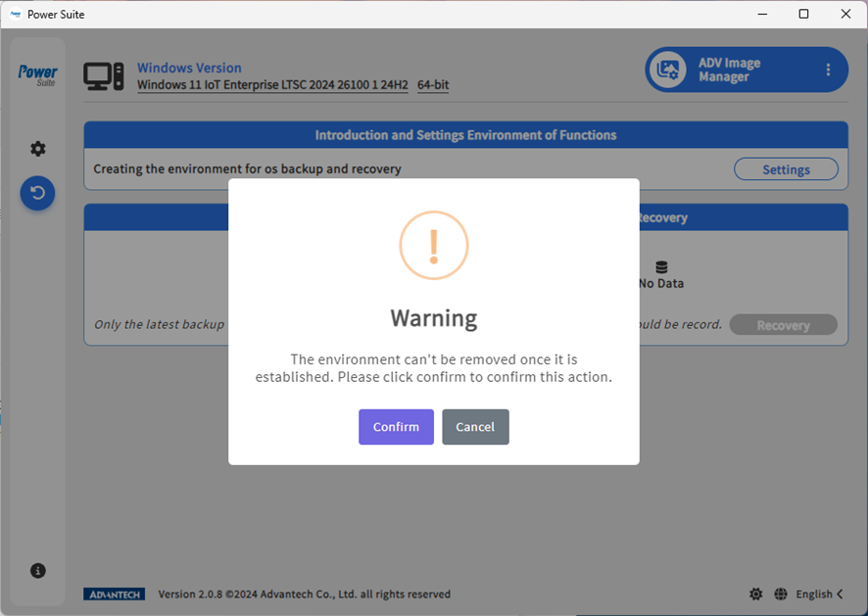The image size is (868, 616).
Task: Click the Confirm button in the warning dialog
Action: [x=396, y=427]
